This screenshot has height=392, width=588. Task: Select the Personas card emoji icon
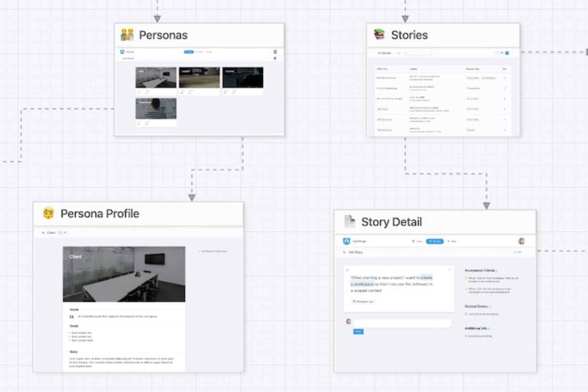click(127, 35)
